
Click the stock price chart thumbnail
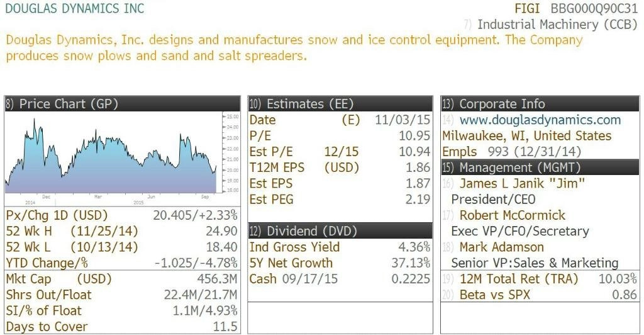pos(123,159)
